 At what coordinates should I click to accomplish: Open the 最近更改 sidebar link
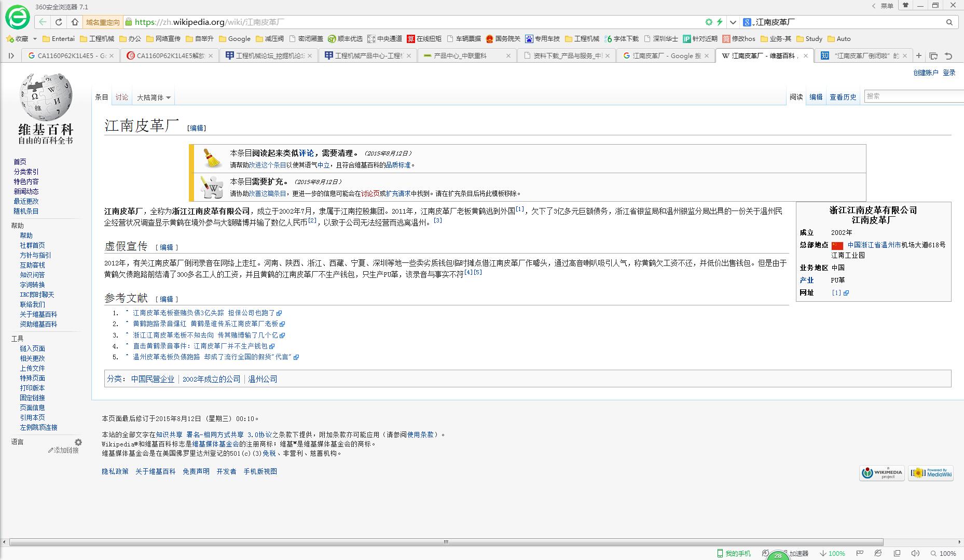26,201
